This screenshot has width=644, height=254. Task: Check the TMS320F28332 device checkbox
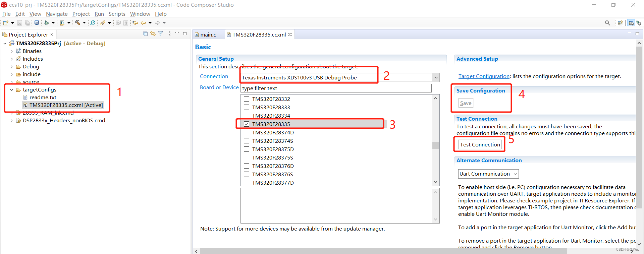coord(247,99)
